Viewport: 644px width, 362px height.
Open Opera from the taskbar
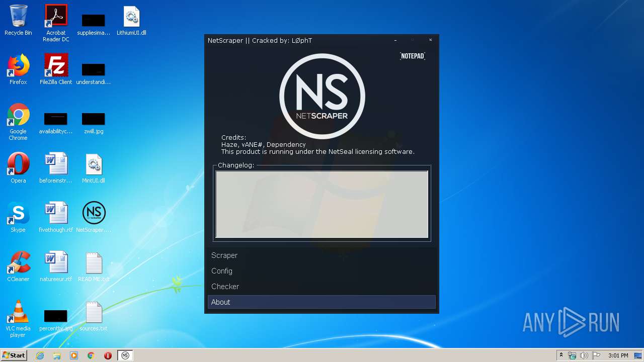point(108,355)
